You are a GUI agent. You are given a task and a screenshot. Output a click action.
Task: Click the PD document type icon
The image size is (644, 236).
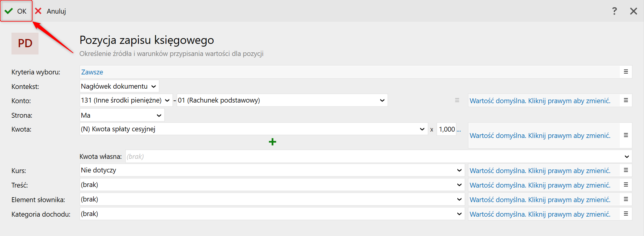coord(25,44)
